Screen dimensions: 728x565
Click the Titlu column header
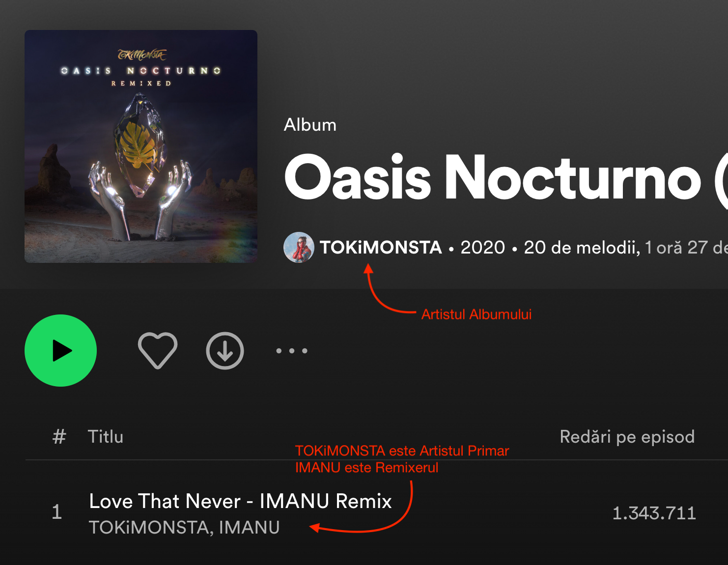105,437
